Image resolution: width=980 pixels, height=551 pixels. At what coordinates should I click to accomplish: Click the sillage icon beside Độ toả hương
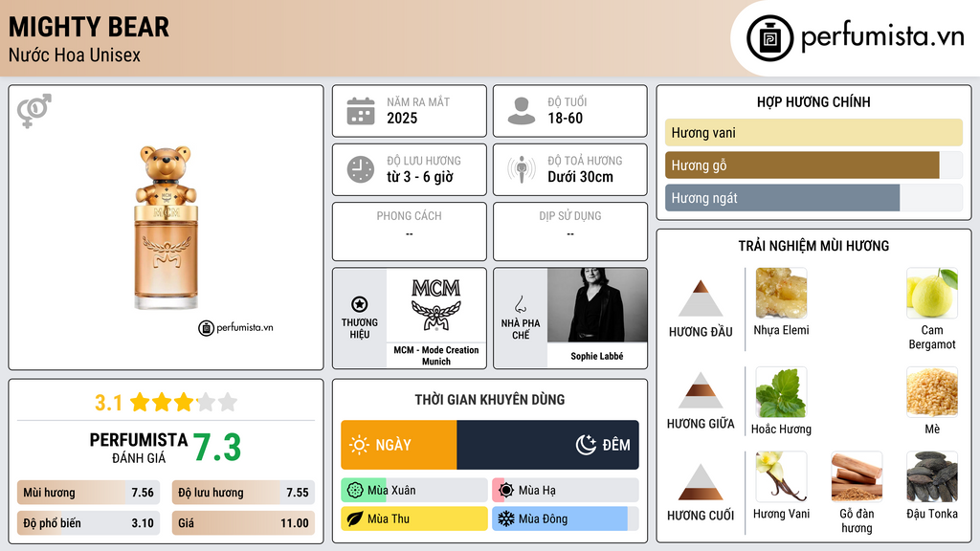coord(522,169)
